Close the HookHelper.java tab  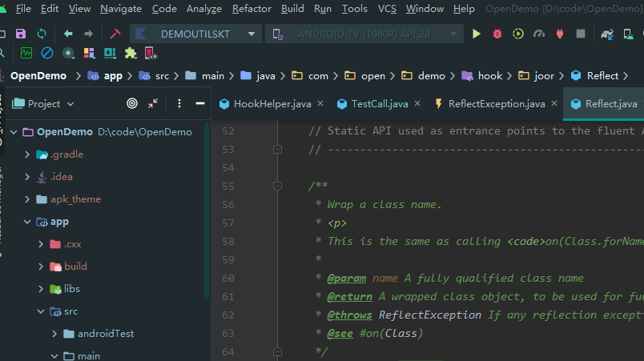tap(320, 103)
